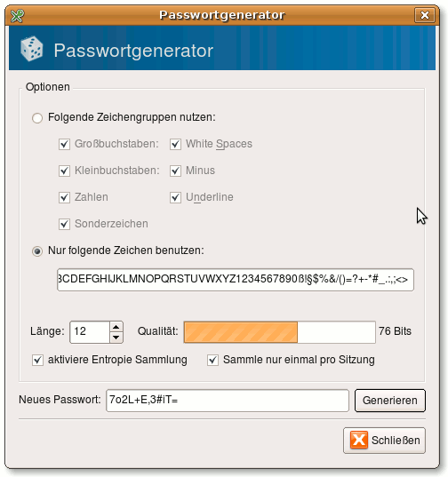Toggle the Minus checkbox
Image resolution: width=448 pixels, height=477 pixels.
click(x=175, y=171)
